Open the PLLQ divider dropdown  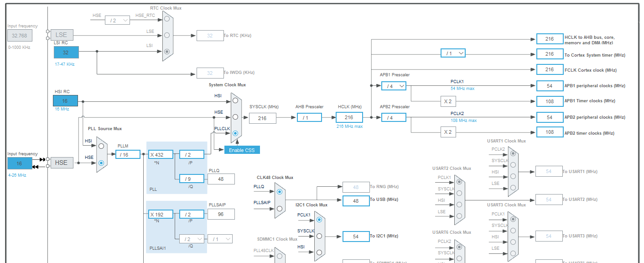coord(191,179)
